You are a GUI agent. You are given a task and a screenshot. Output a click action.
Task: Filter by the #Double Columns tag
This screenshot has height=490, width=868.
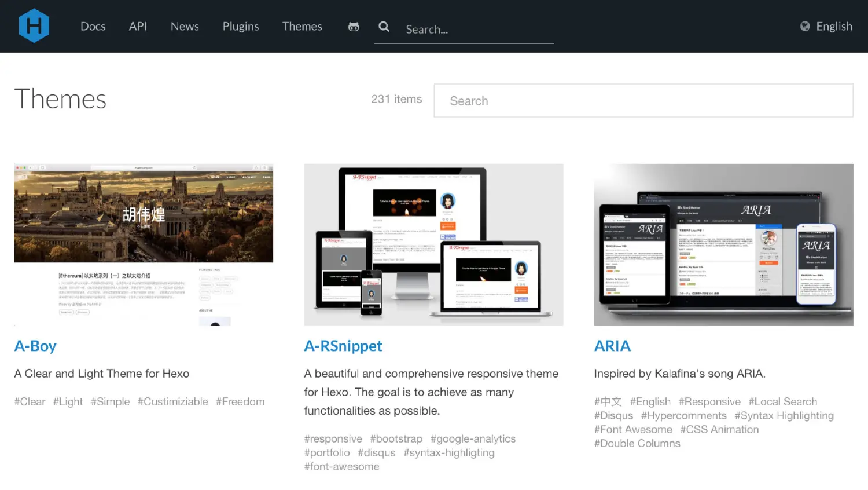pos(637,443)
